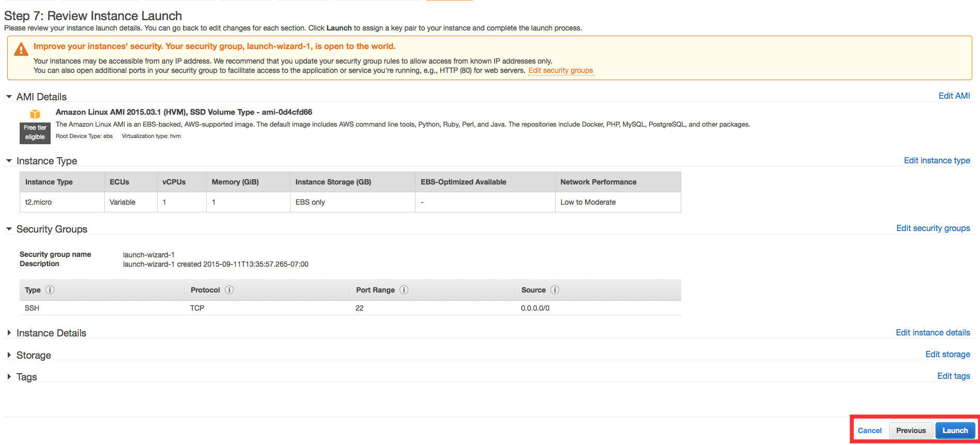Launch the instance with the Launch button
The height and width of the screenshot is (445, 980).
pyautogui.click(x=955, y=431)
